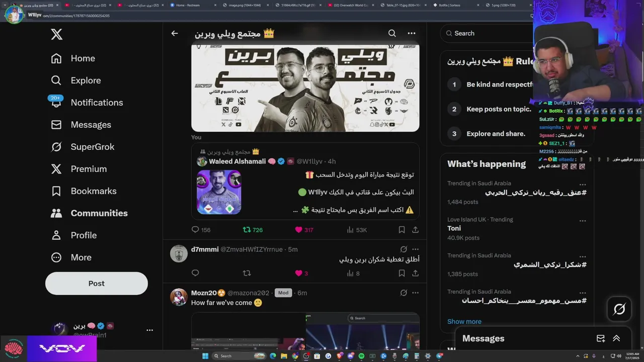This screenshot has width=644, height=362.
Task: Open Mozn20 profile avatar
Action: tap(179, 297)
